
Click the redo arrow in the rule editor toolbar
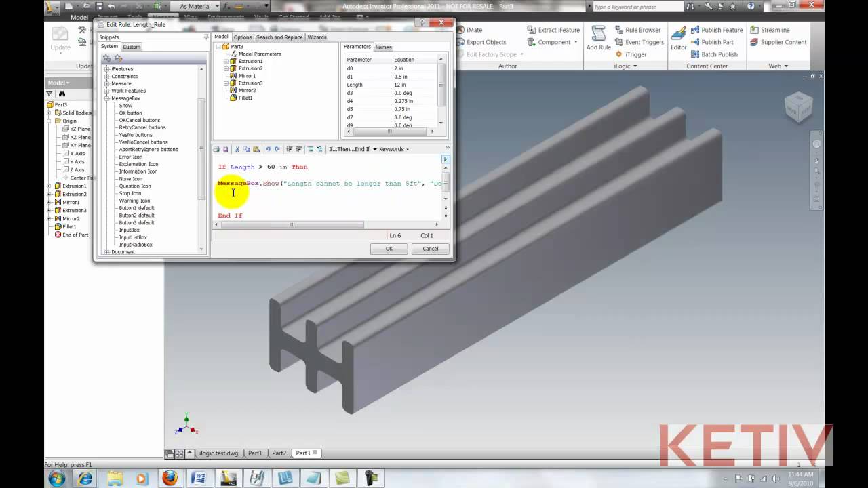[277, 149]
